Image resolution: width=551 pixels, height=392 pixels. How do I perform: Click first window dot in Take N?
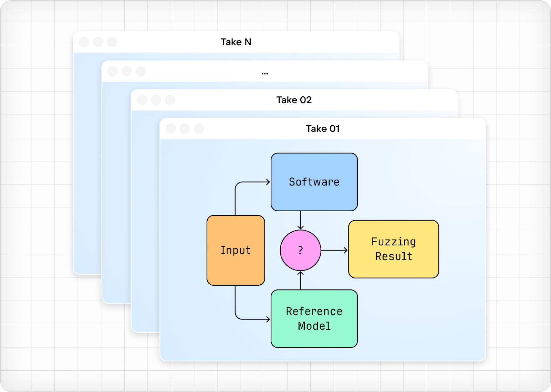(x=84, y=42)
